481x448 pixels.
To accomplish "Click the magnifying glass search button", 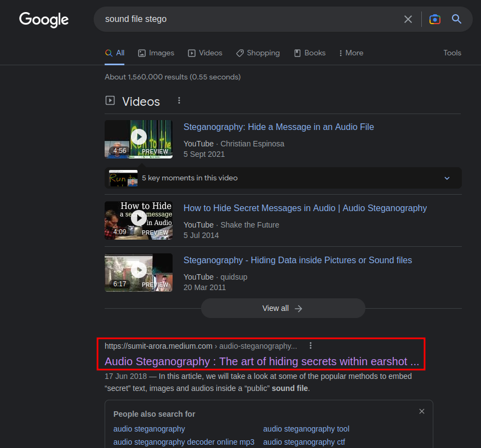I will pos(456,19).
